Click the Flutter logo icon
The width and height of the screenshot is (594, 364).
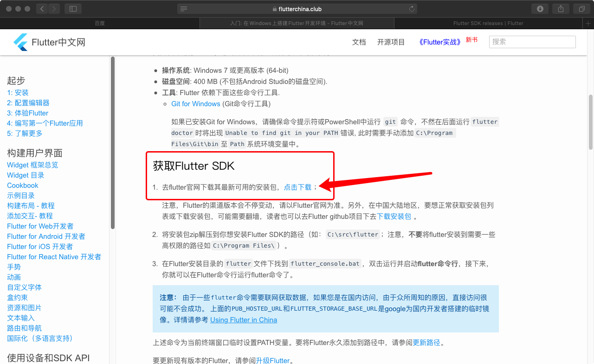point(21,42)
